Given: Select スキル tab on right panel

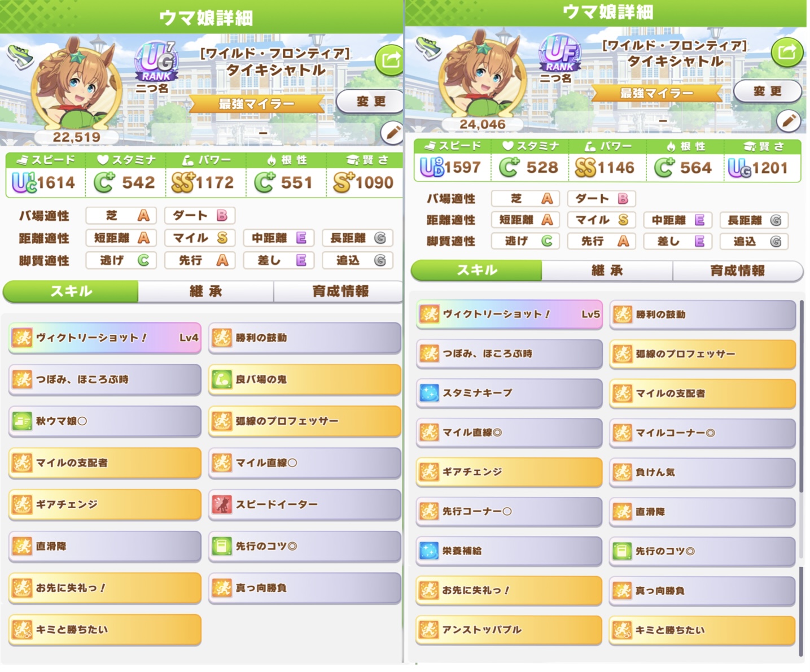Looking at the screenshot, I should tap(477, 270).
